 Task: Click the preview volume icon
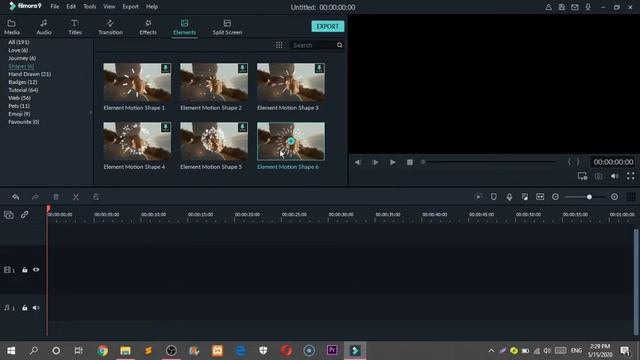tap(614, 176)
